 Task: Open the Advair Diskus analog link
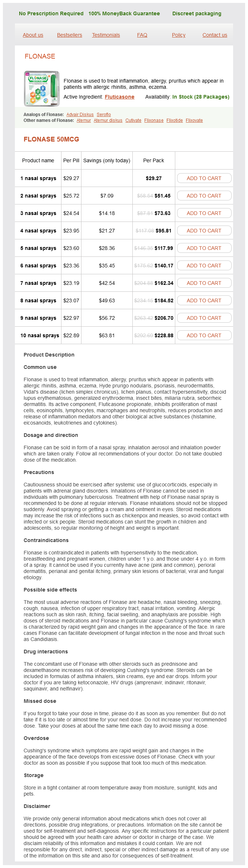tap(80, 115)
